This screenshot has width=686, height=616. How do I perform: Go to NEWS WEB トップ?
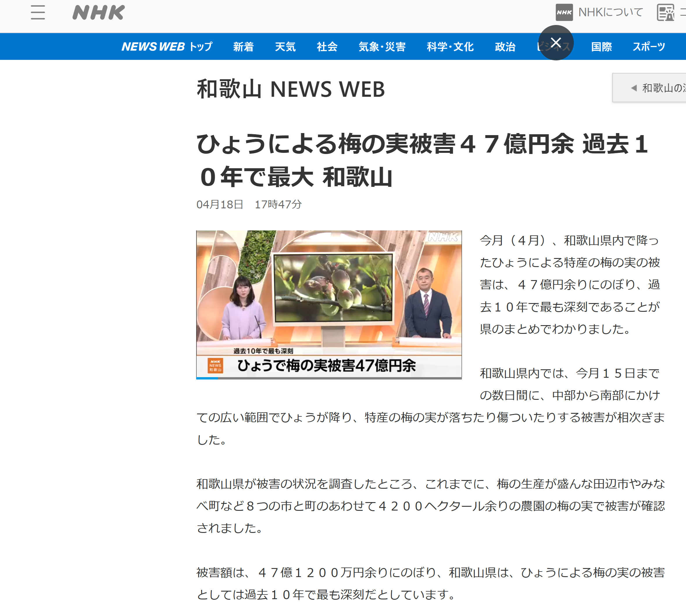click(167, 47)
